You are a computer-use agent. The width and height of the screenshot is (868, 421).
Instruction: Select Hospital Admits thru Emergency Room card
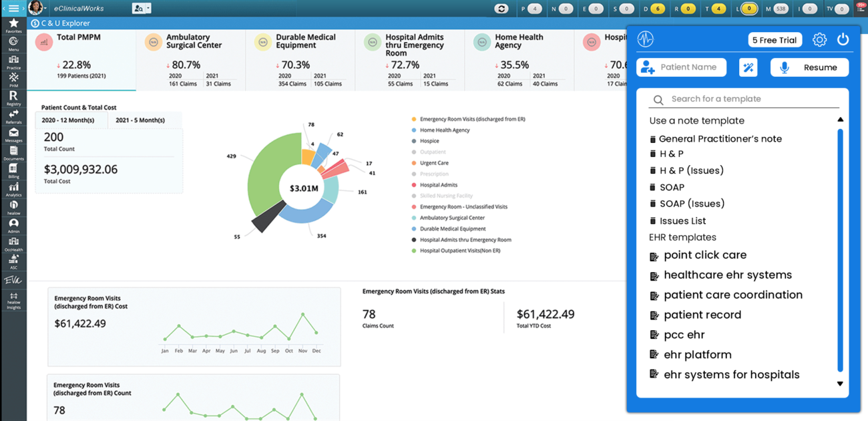(410, 59)
